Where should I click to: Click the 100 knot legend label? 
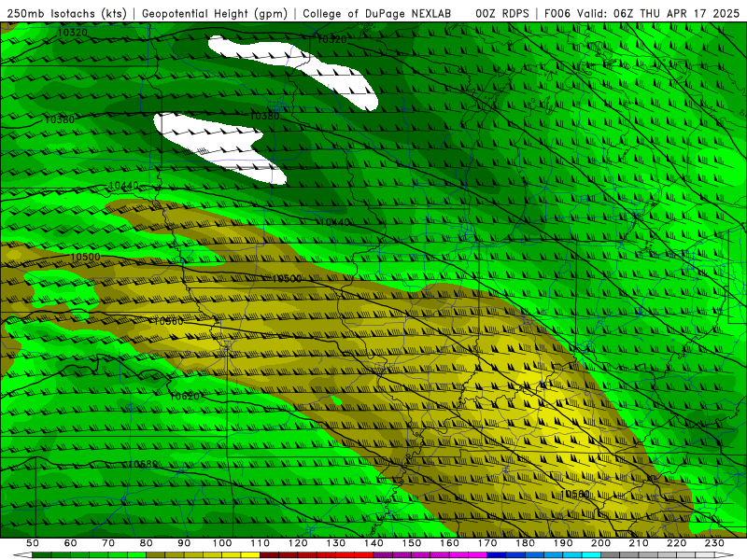pyautogui.click(x=222, y=543)
